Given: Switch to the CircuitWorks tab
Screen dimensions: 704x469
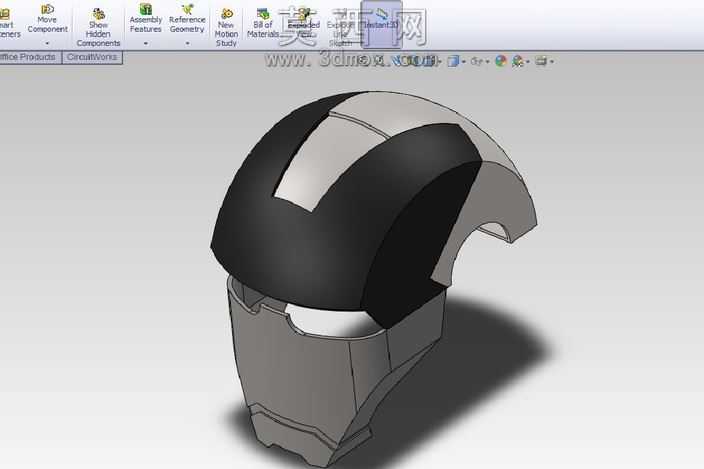Looking at the screenshot, I should 92,57.
